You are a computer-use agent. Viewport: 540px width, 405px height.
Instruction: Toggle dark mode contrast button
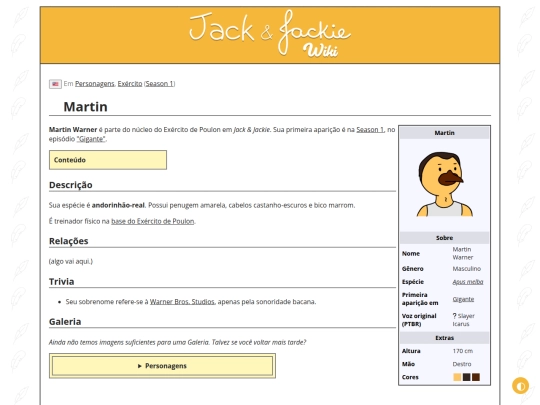(520, 386)
